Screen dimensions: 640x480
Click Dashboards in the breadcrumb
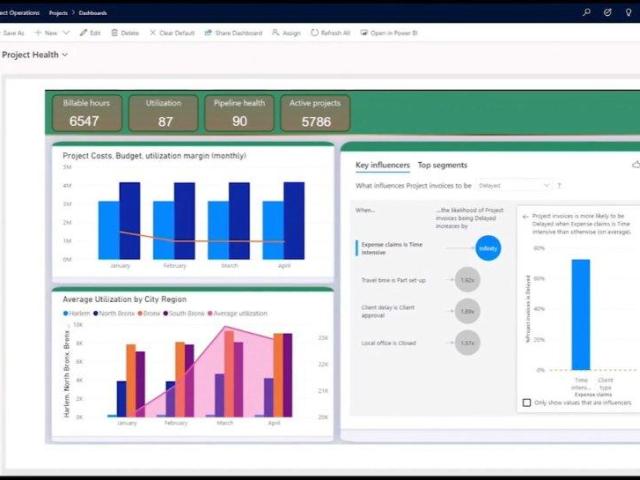(93, 13)
